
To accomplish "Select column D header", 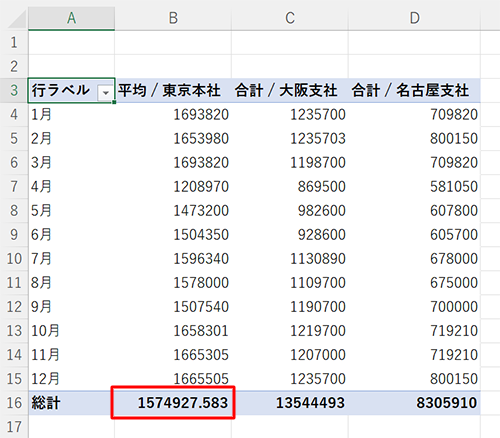I will tap(414, 18).
